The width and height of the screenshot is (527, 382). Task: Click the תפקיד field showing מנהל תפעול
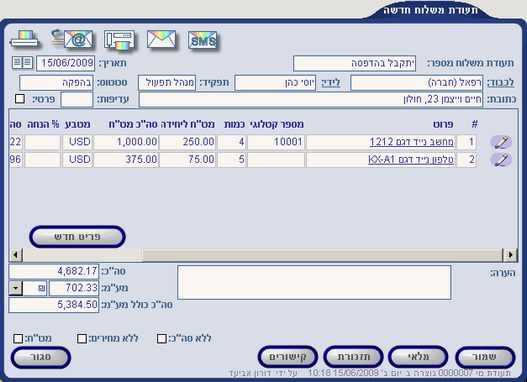tap(167, 83)
